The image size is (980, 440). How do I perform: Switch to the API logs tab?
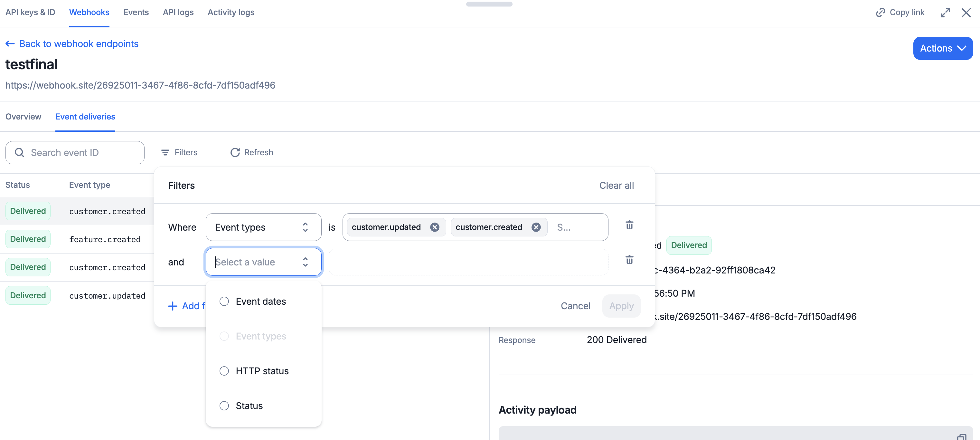178,13
